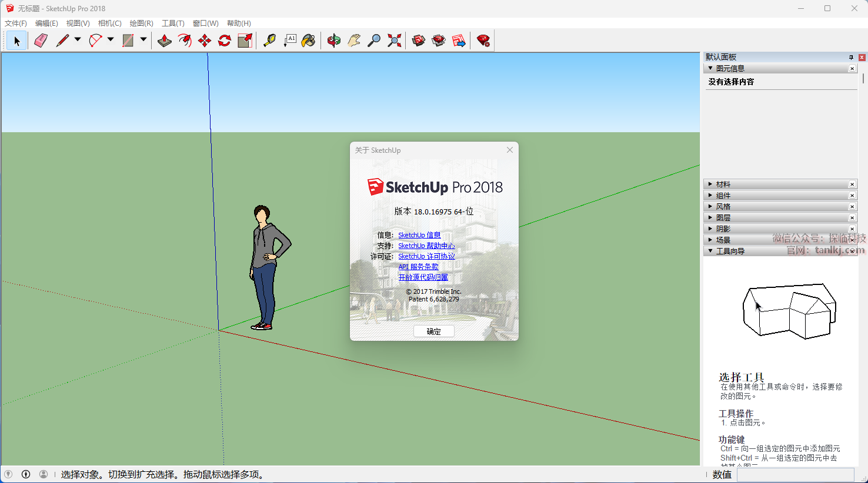Open the 窗口(W) menu
The image size is (868, 483).
pyautogui.click(x=205, y=24)
